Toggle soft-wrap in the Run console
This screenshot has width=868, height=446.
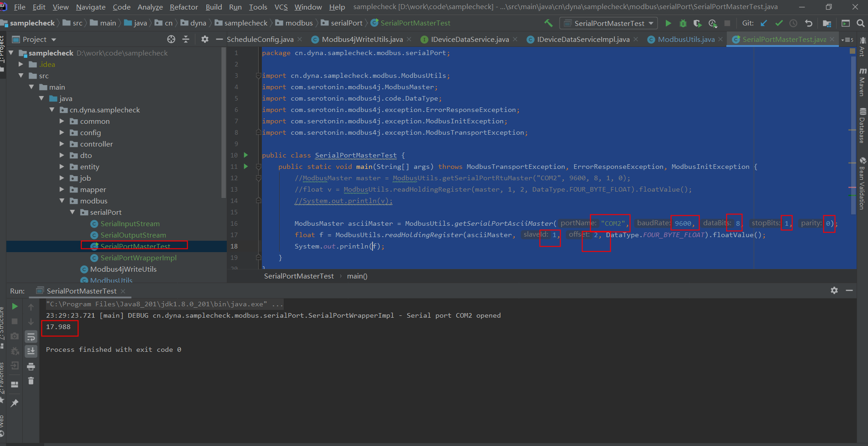31,337
